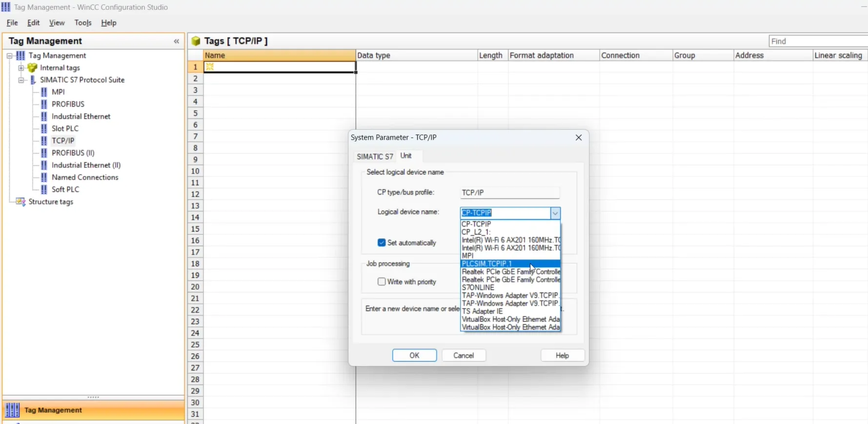Screen dimensions: 868x424
Task: Click the Connection column header
Action: point(636,56)
